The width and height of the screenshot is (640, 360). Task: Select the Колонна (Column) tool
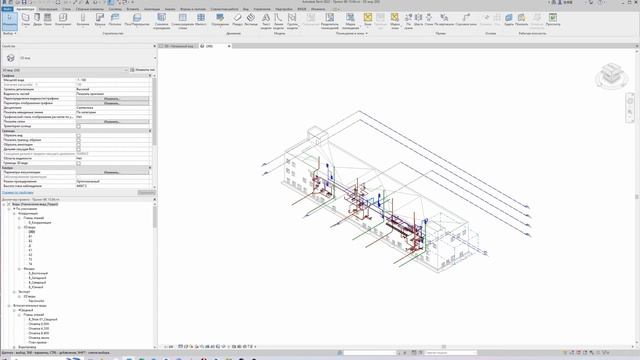click(83, 20)
